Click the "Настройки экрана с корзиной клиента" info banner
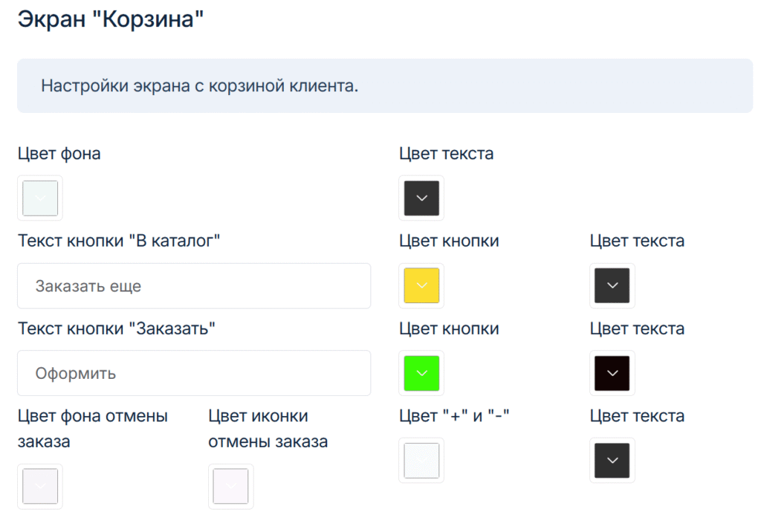This screenshot has height=532, width=761. click(x=385, y=86)
